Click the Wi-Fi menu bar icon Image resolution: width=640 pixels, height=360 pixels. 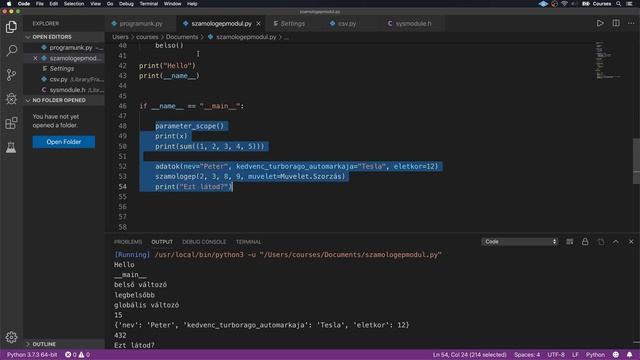[564, 4]
